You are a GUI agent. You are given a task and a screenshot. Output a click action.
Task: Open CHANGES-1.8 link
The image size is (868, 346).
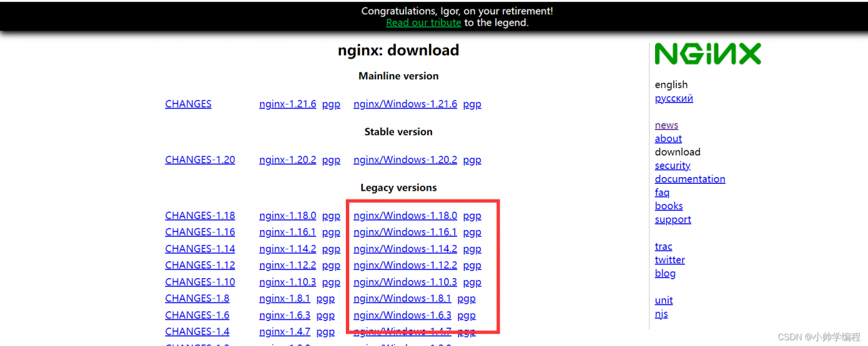click(197, 299)
